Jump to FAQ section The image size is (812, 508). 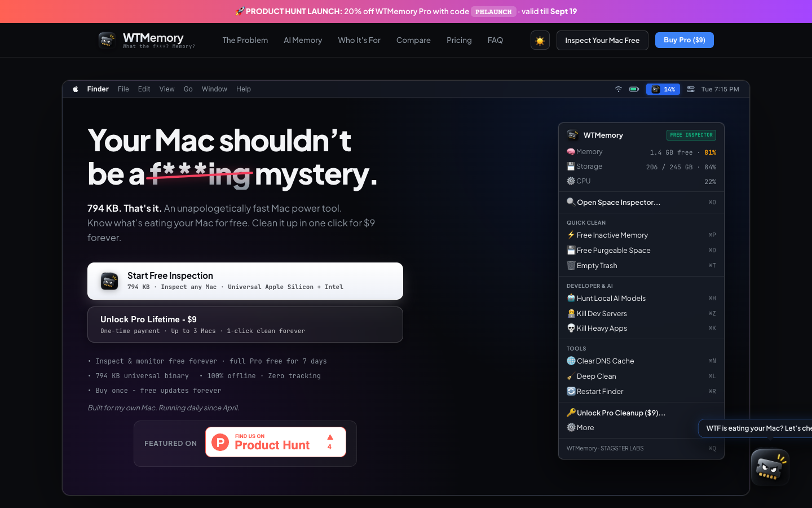(x=495, y=40)
